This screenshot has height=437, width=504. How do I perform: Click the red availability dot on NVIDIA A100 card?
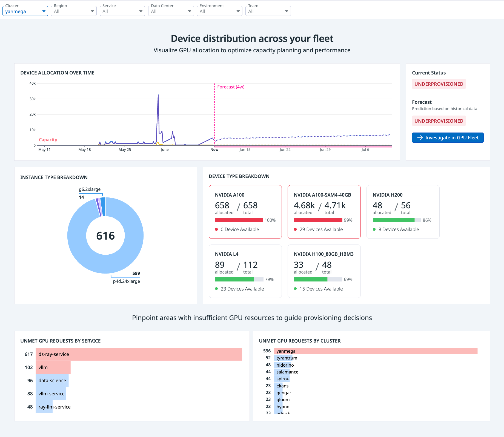[216, 229]
